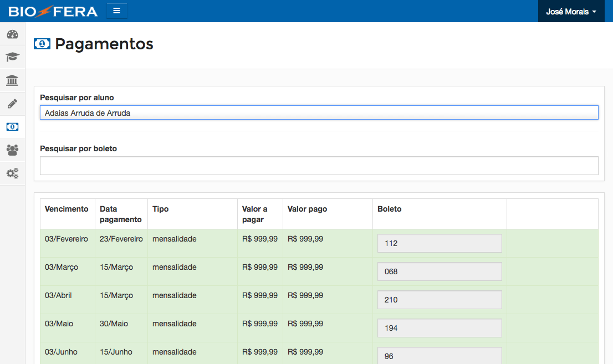613x364 pixels.
Task: Toggle the hamburger menu button
Action: 116,11
